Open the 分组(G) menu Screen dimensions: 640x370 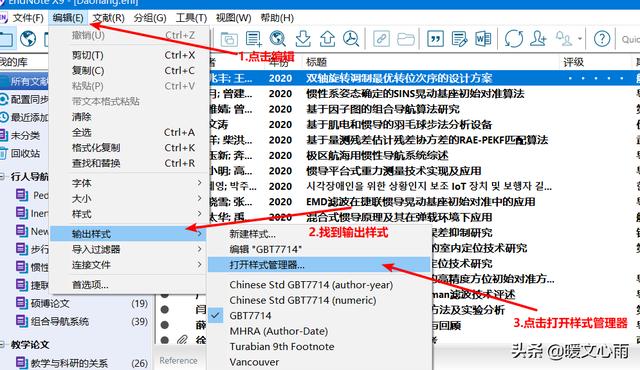tap(150, 18)
